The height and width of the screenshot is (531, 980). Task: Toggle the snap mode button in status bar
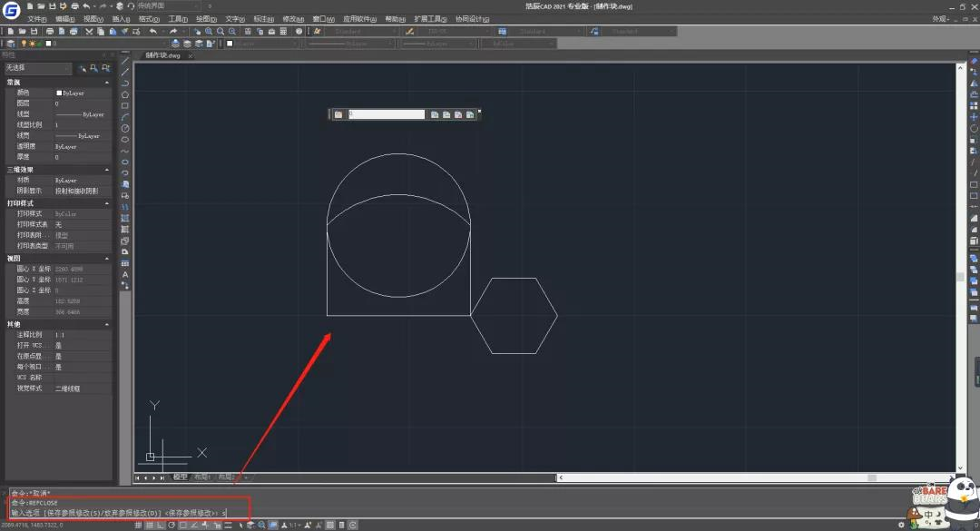click(139, 525)
